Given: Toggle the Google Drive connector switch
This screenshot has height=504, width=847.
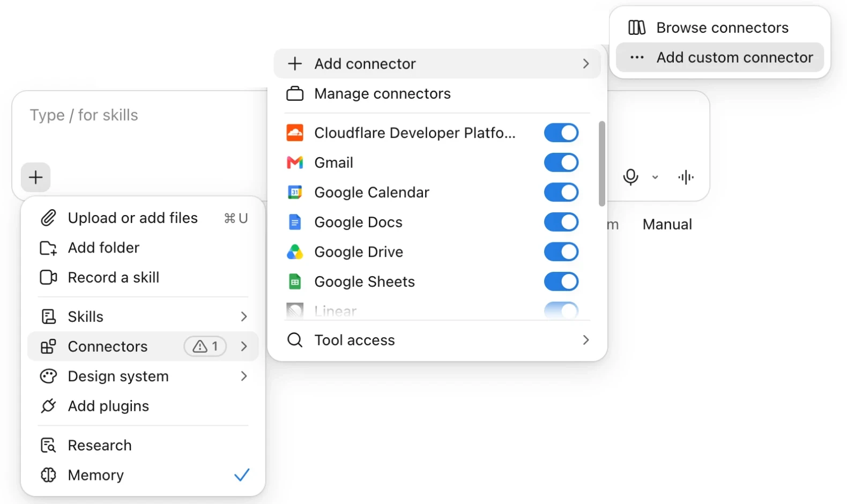Looking at the screenshot, I should pos(561,251).
